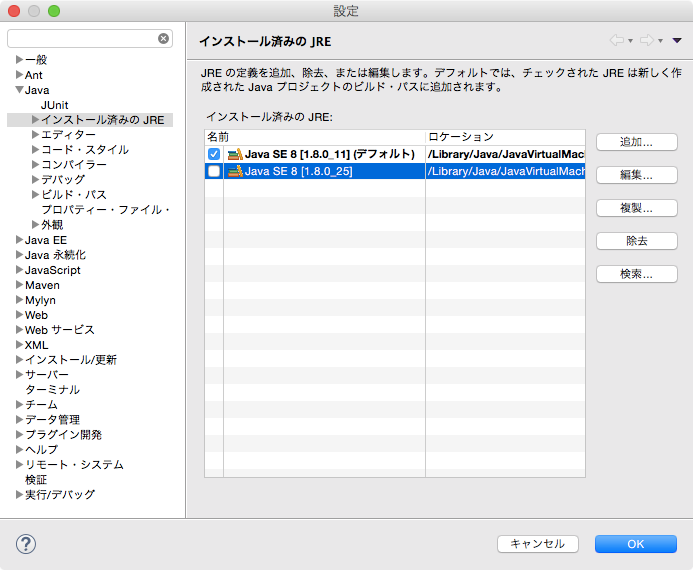Expand the インストール済みの JRE node

[35, 119]
